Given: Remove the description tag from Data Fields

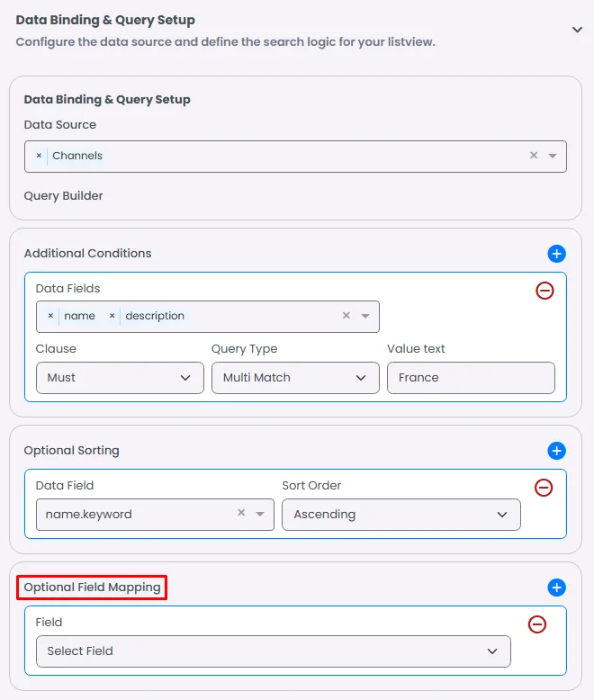Looking at the screenshot, I should (x=112, y=316).
